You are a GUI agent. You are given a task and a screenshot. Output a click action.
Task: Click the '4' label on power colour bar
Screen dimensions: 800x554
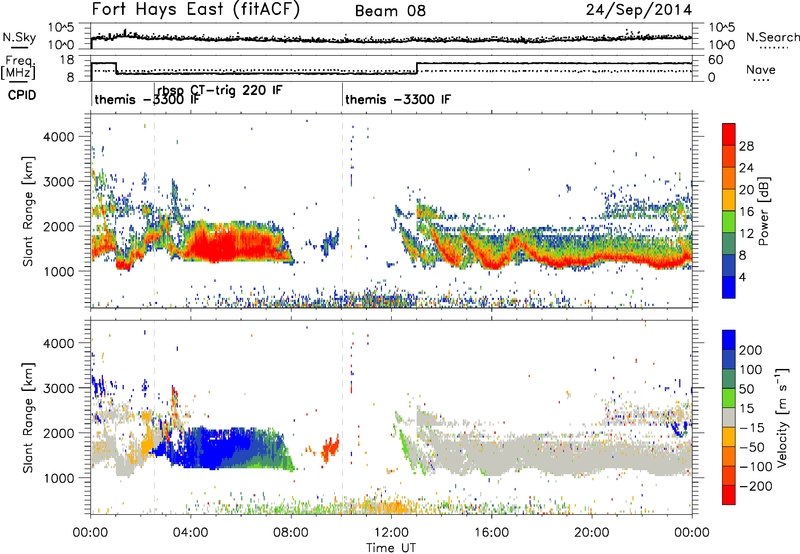pos(742,277)
